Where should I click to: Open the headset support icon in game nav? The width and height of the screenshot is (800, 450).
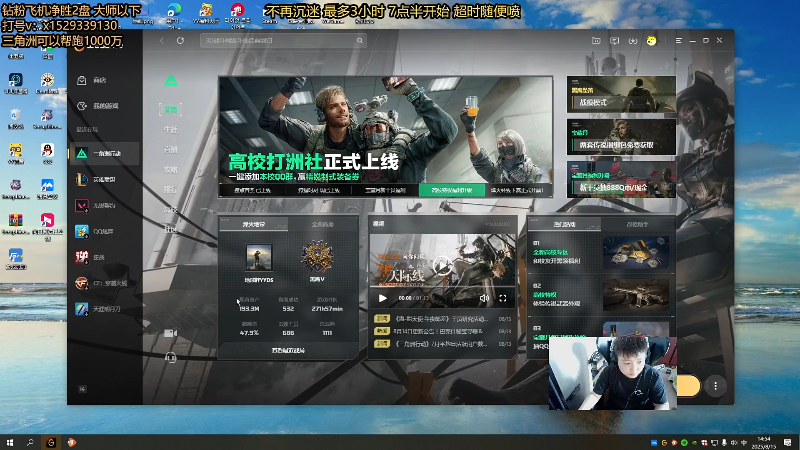(x=170, y=358)
